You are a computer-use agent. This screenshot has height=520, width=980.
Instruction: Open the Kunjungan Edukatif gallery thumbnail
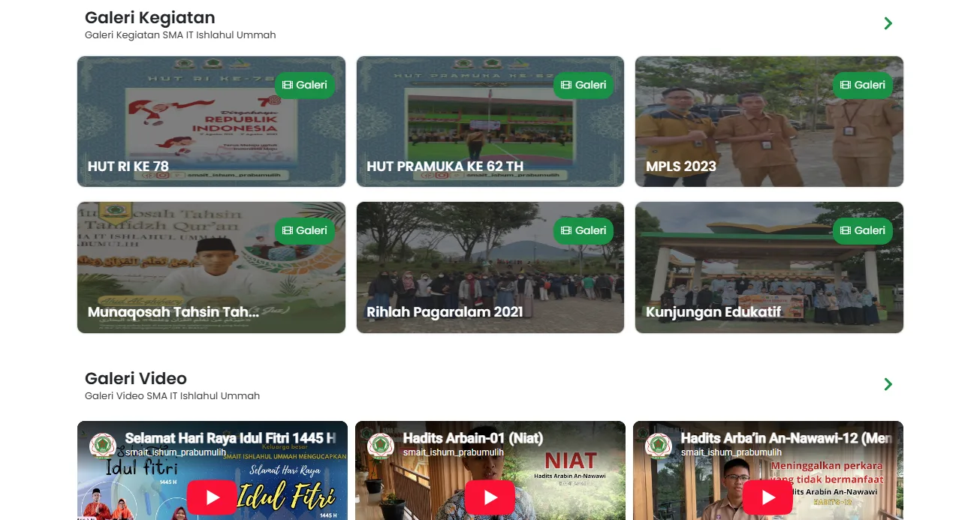769,267
